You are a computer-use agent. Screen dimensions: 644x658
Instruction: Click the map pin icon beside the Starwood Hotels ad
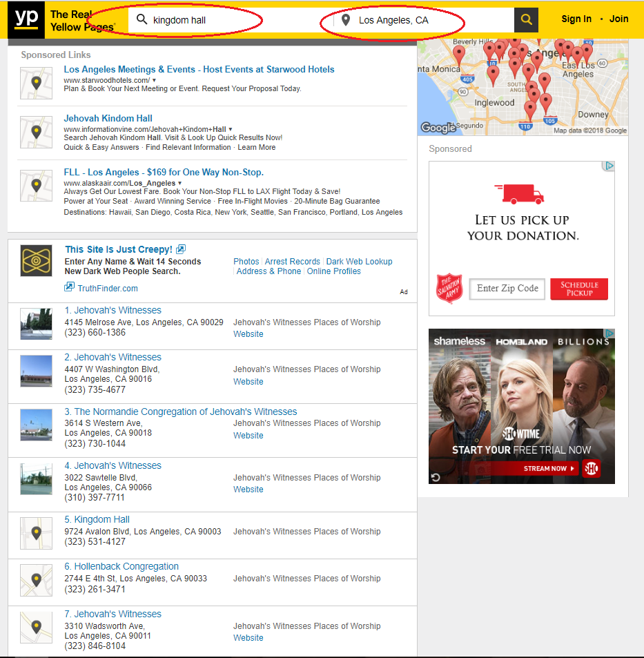(37, 83)
